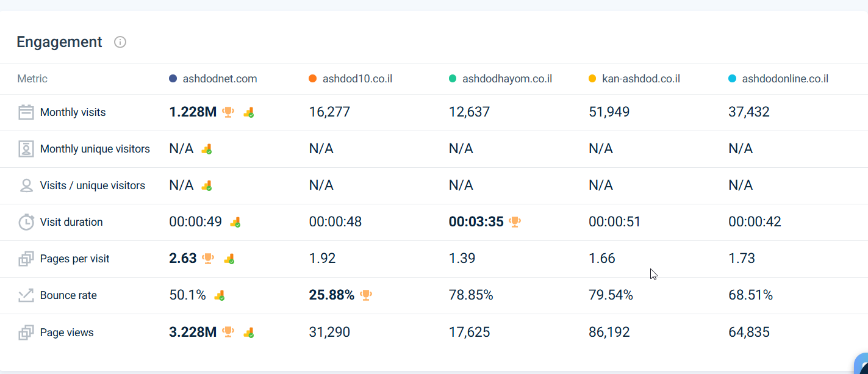Click the 00:00:51 visit duration value
This screenshot has width=868, height=374.
(x=615, y=222)
